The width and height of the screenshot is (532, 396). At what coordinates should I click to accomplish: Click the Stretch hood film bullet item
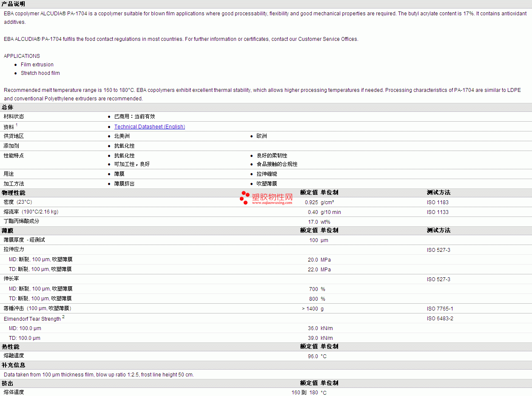click(x=40, y=73)
